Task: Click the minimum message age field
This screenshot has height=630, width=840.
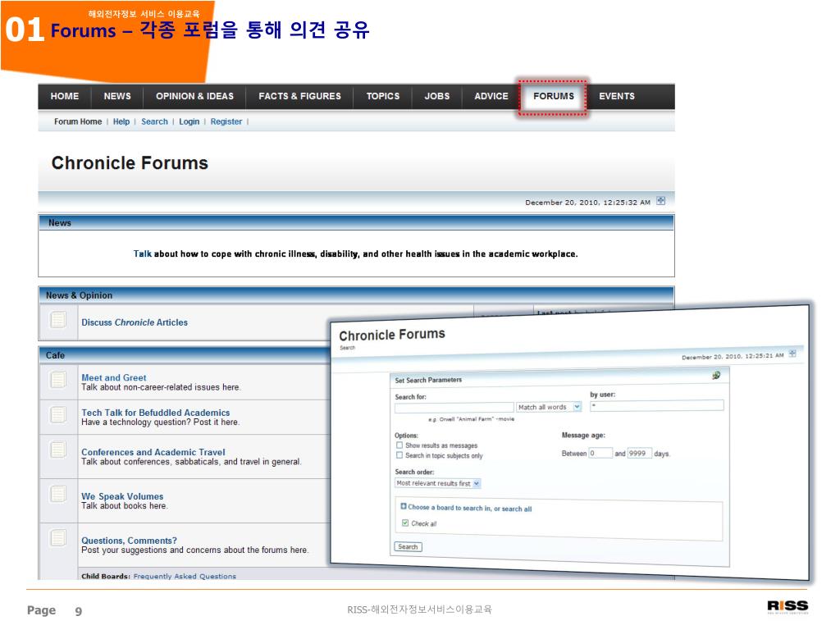Action: point(600,453)
